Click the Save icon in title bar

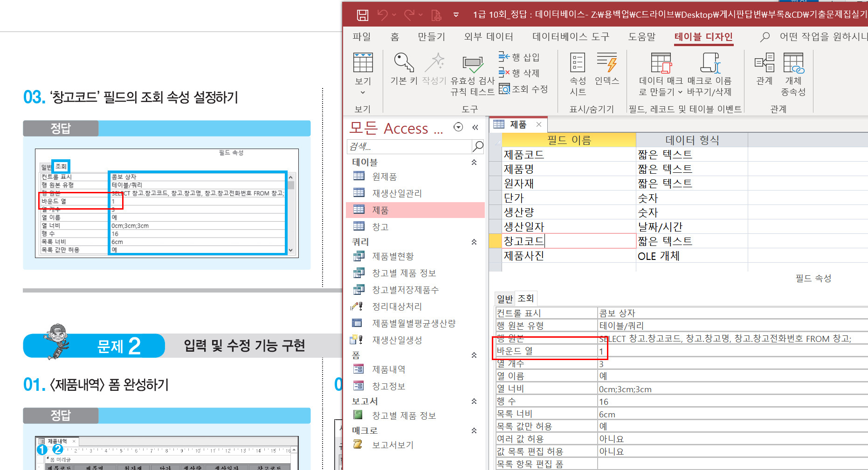362,15
